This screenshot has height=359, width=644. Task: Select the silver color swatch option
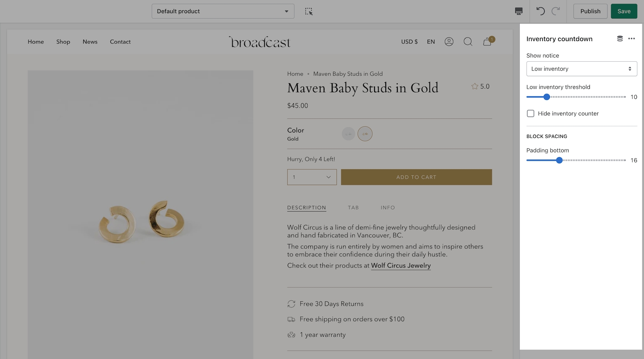pyautogui.click(x=348, y=134)
